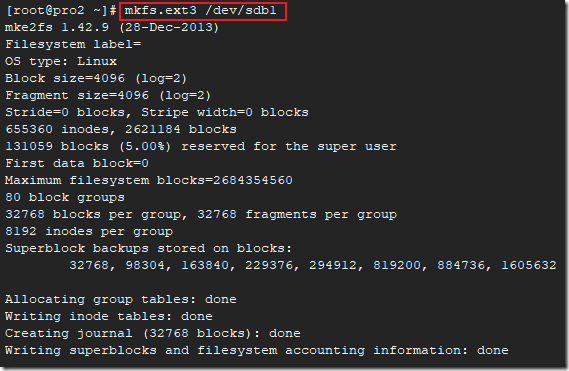
Task: Click the First data block=0 line
Action: point(77,163)
